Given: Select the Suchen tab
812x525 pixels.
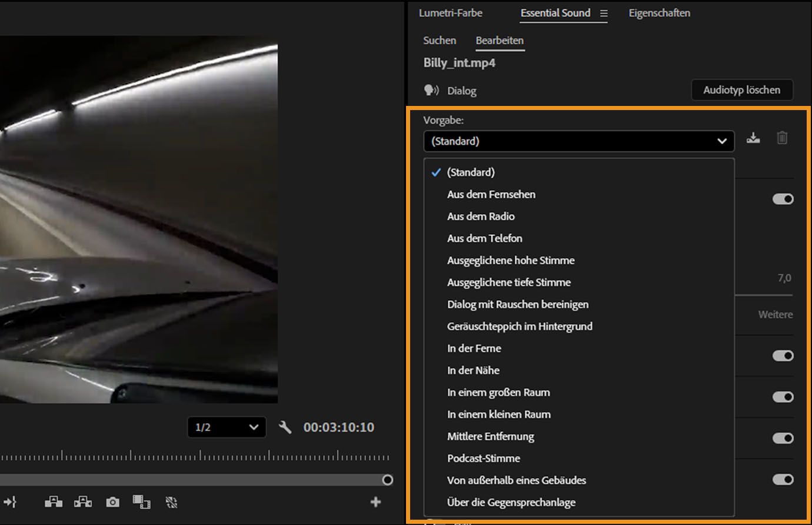Looking at the screenshot, I should (x=439, y=40).
